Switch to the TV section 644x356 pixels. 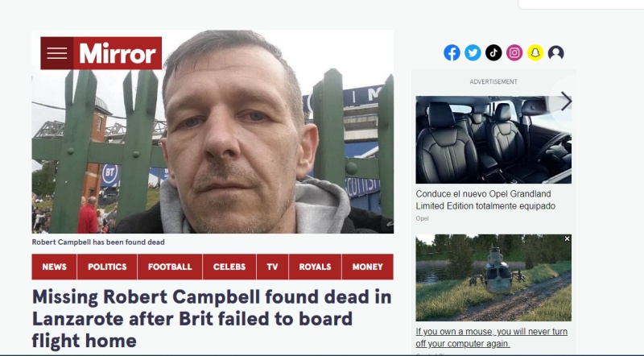pos(272,267)
